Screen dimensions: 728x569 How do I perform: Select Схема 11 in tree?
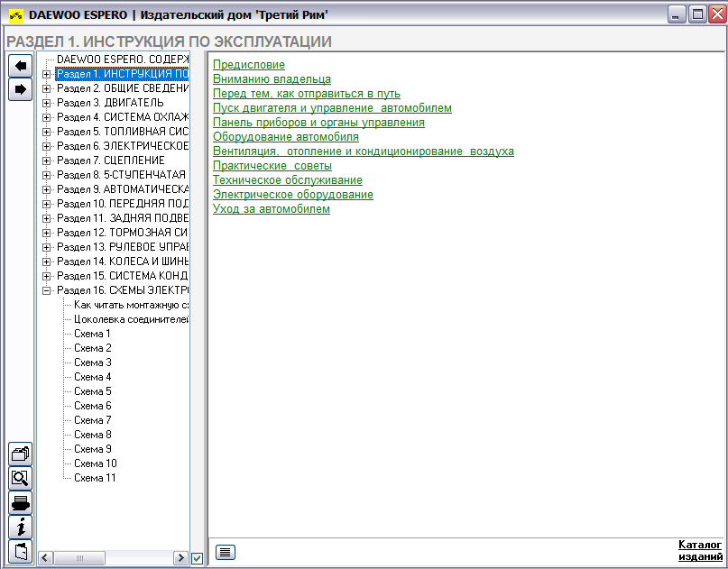95,478
